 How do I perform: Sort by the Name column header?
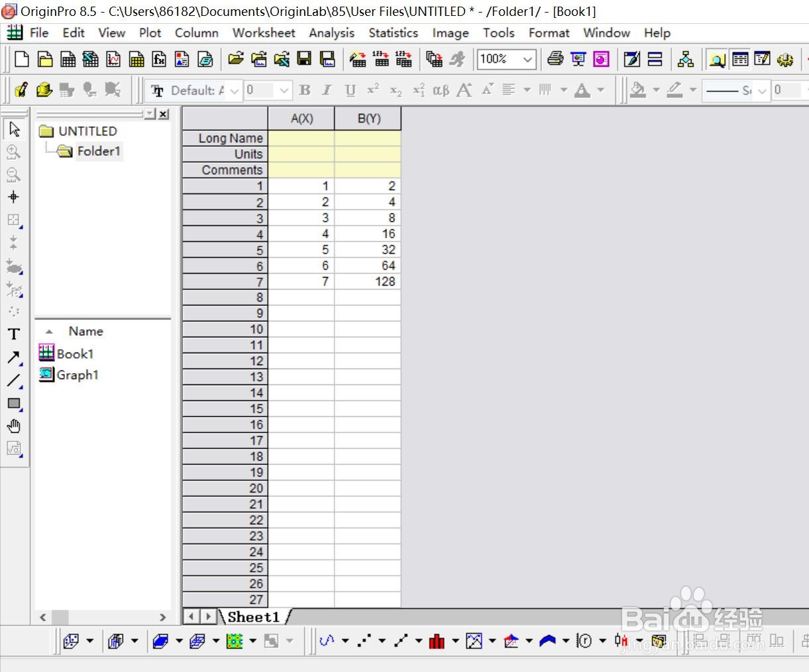[x=85, y=331]
